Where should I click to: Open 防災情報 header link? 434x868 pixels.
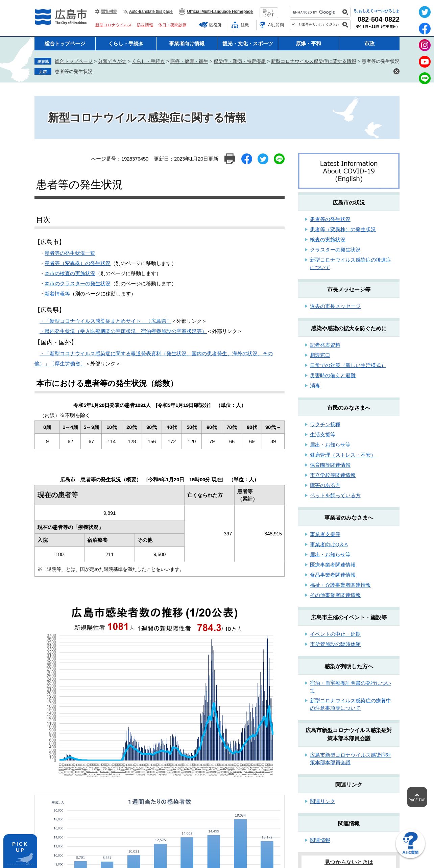tap(145, 25)
